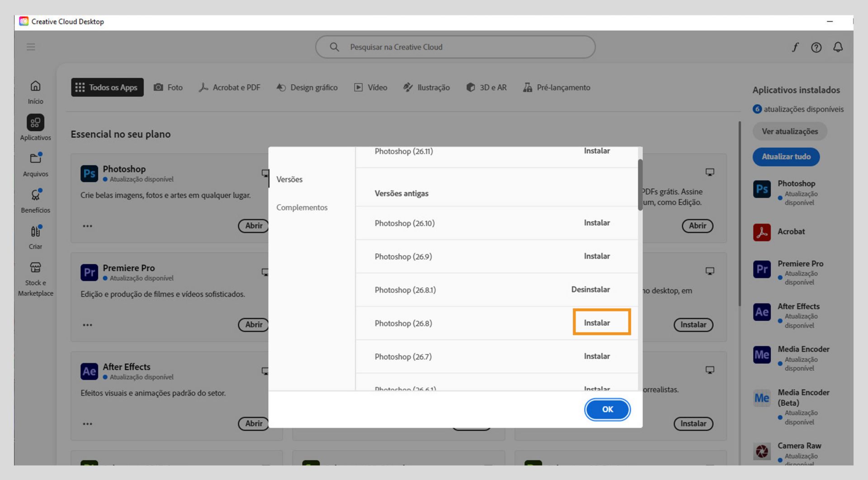Switch to the Pré-lançamento tab
The width and height of the screenshot is (868, 480).
tap(557, 87)
